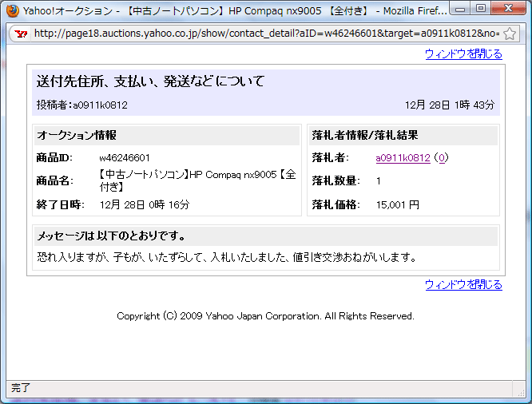Close the Firefox window with X
The width and height of the screenshot is (532, 404).
pyautogui.click(x=508, y=9)
